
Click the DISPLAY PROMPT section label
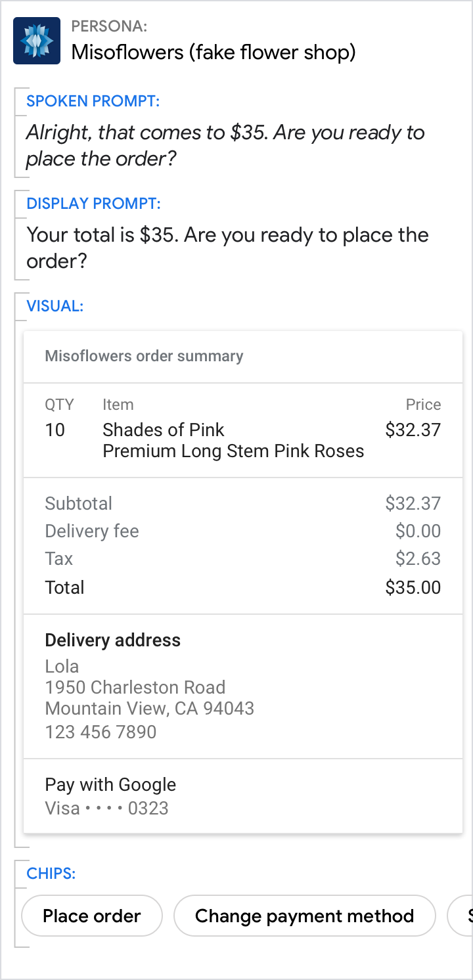click(x=93, y=204)
